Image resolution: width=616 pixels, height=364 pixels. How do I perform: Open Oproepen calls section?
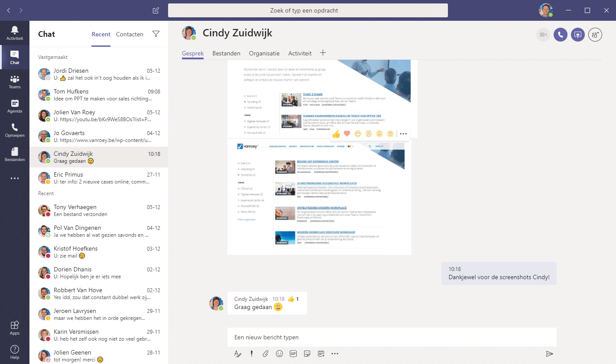(x=15, y=130)
